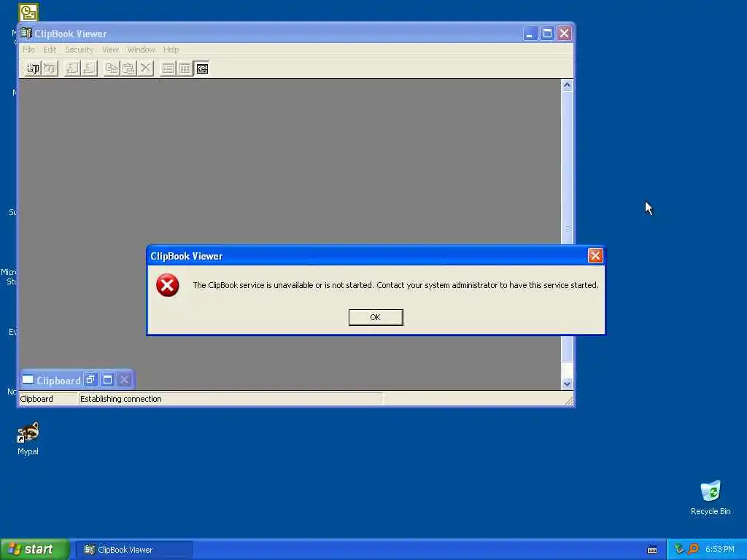Click the Paste toolbar icon
Screen dimensions: 747x560
pyautogui.click(x=128, y=69)
